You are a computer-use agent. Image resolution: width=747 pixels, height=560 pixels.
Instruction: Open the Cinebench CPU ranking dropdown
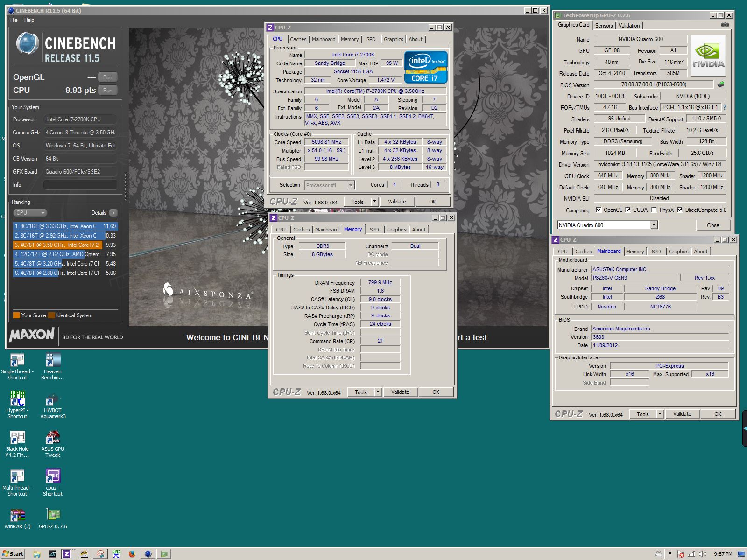30,213
